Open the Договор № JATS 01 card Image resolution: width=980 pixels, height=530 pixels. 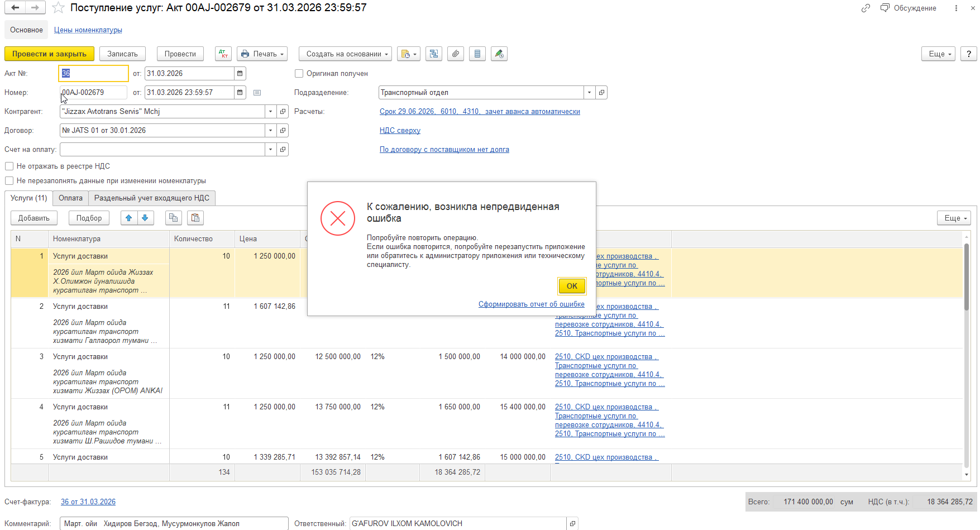[x=283, y=130]
